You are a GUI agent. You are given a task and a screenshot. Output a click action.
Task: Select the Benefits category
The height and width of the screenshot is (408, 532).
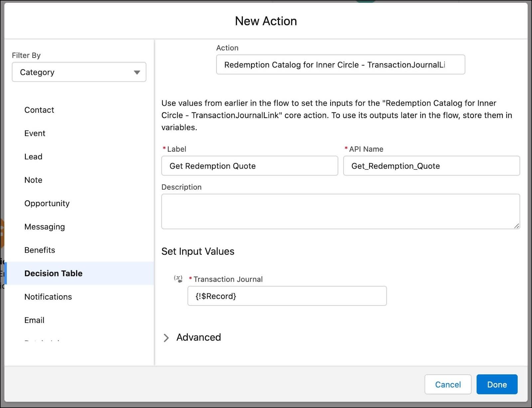(x=40, y=250)
